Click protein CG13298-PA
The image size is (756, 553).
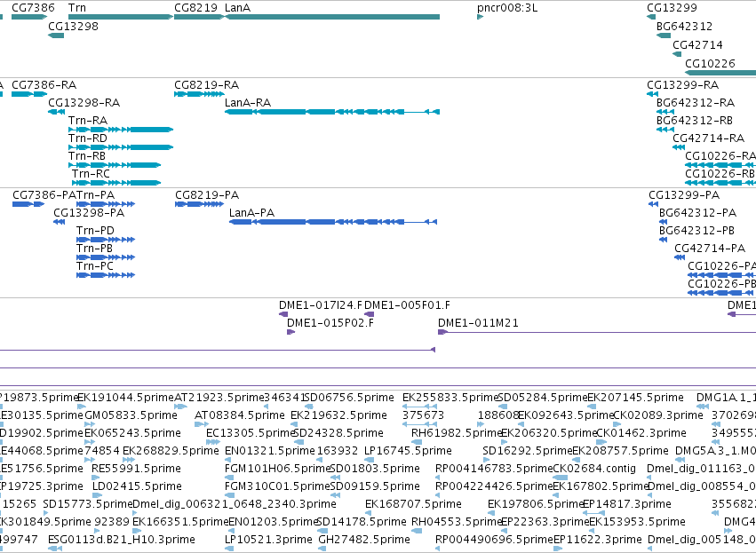pos(60,222)
